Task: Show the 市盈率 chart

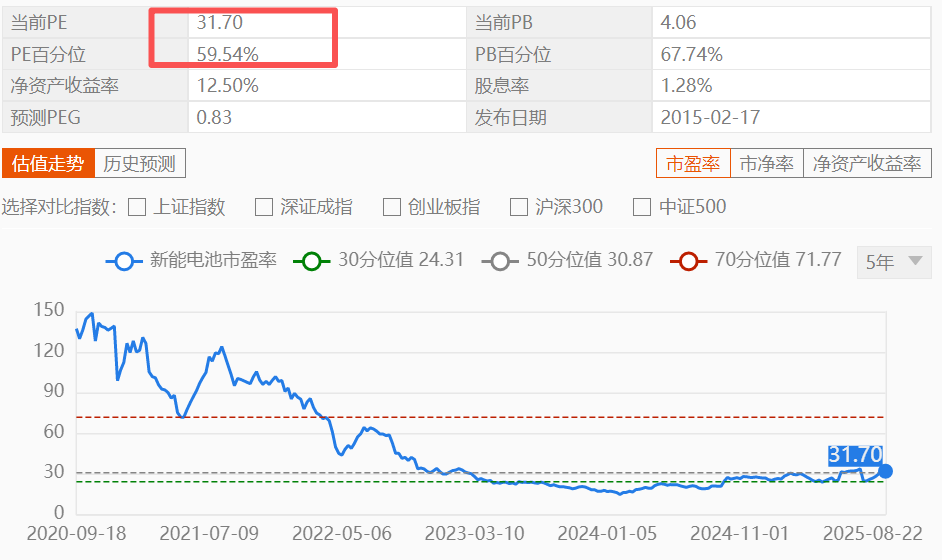Action: click(x=693, y=164)
